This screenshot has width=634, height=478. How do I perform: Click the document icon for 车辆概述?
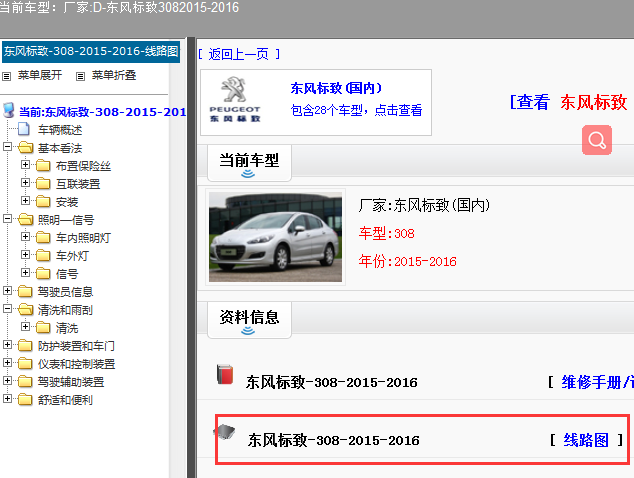point(24,129)
